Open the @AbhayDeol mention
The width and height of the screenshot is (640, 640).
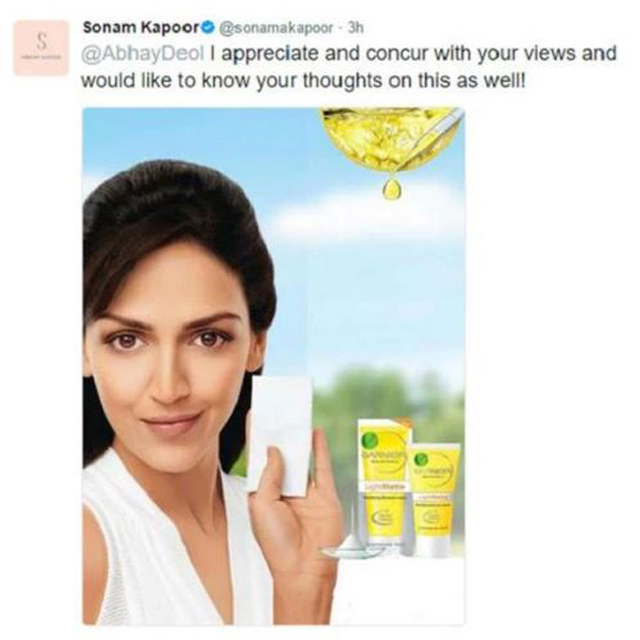coord(143,55)
